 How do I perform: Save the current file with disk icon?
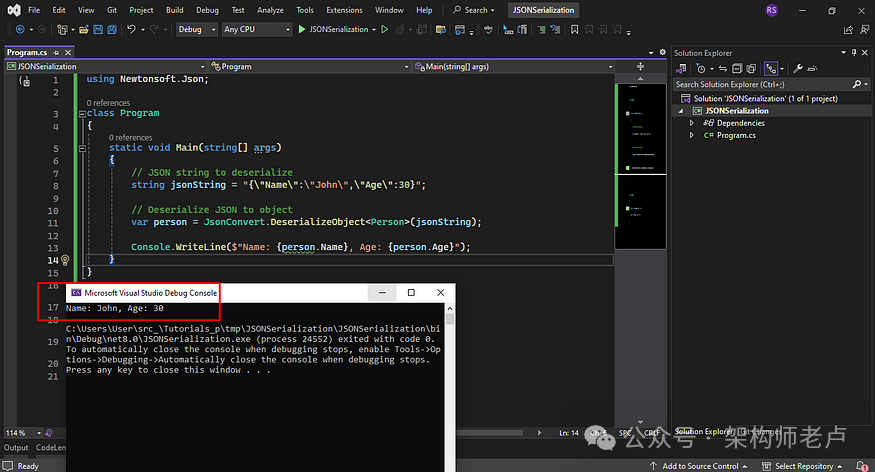98,30
